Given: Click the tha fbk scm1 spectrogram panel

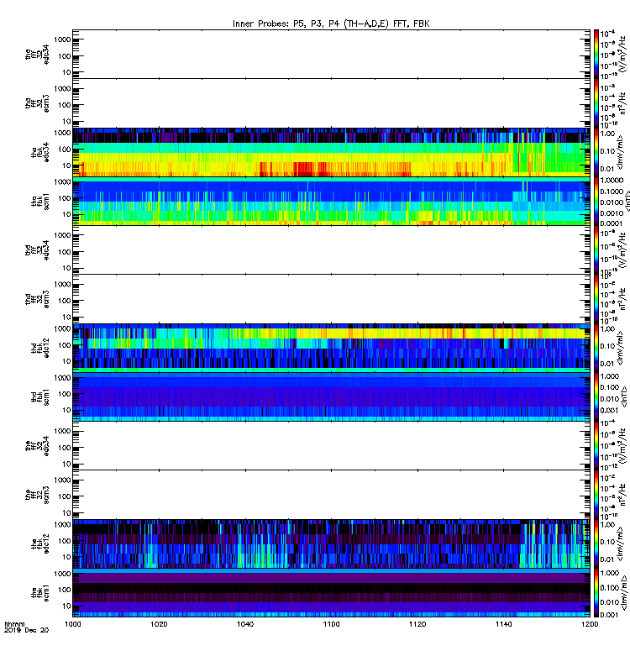Looking at the screenshot, I should [x=331, y=202].
